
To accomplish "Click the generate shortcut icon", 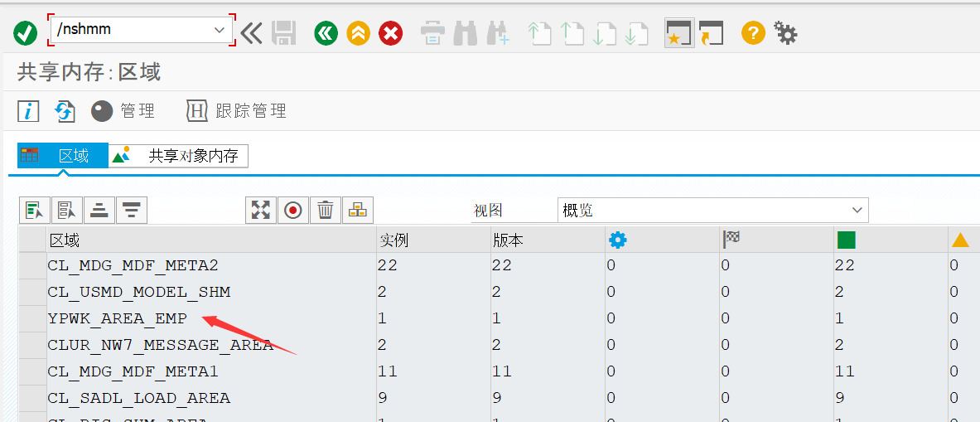I will [712, 32].
